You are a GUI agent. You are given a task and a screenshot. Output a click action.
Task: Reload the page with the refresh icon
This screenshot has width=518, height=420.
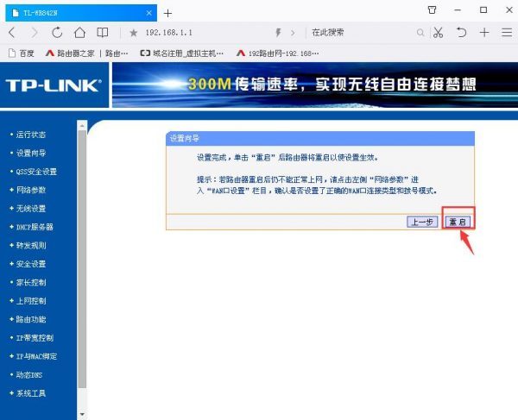click(x=57, y=33)
